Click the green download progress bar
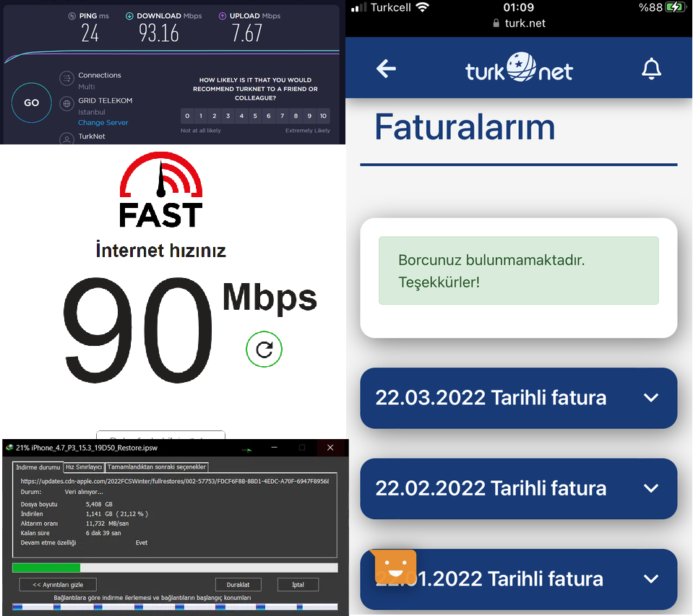693x616 pixels. tap(175, 568)
